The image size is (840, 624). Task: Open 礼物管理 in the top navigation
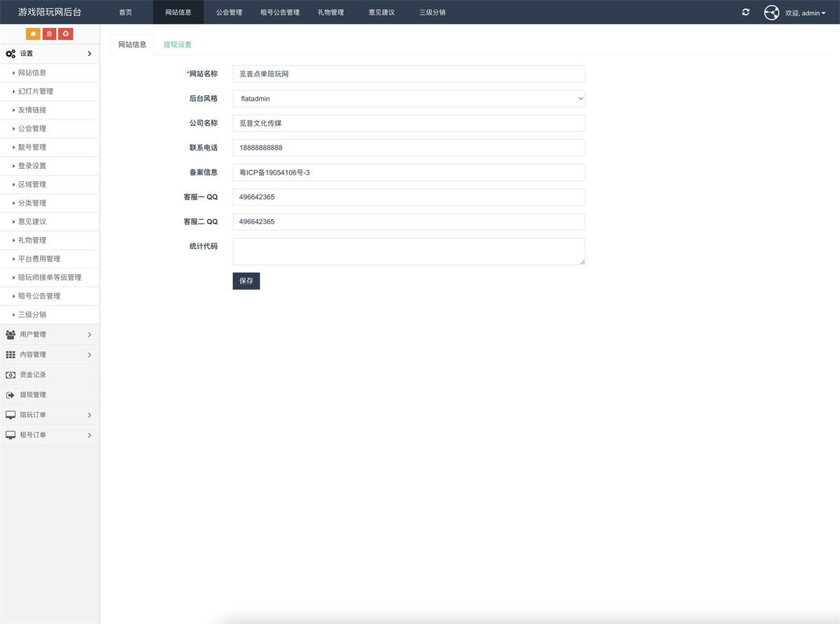tap(330, 13)
